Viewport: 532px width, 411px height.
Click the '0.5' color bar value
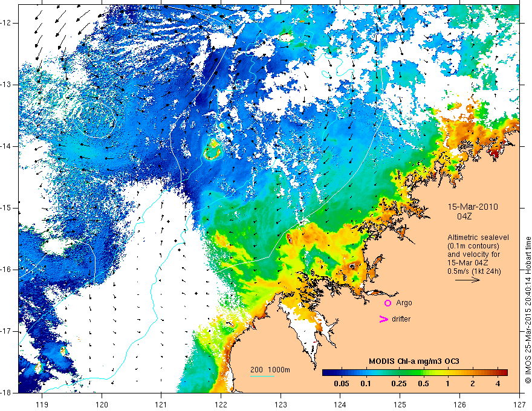tap(423, 384)
